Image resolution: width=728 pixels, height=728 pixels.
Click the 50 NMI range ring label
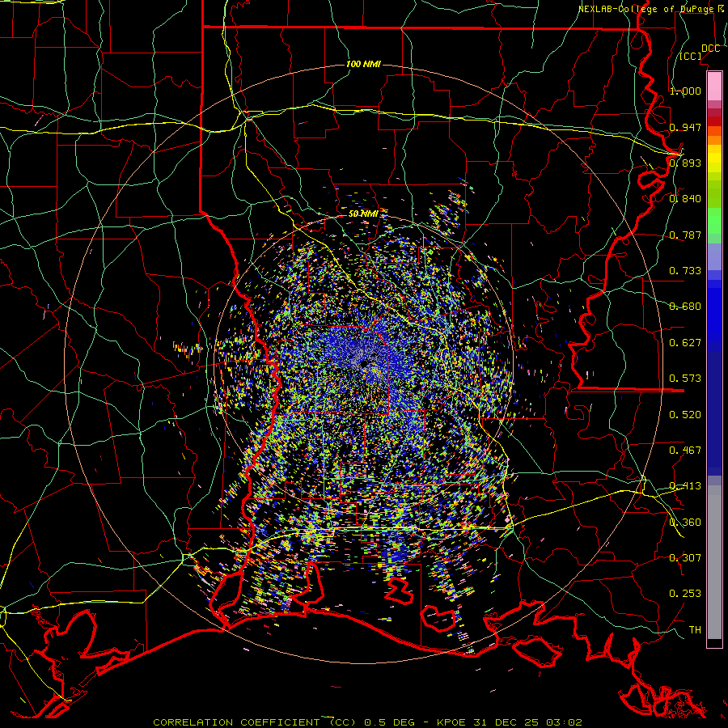[x=363, y=214]
